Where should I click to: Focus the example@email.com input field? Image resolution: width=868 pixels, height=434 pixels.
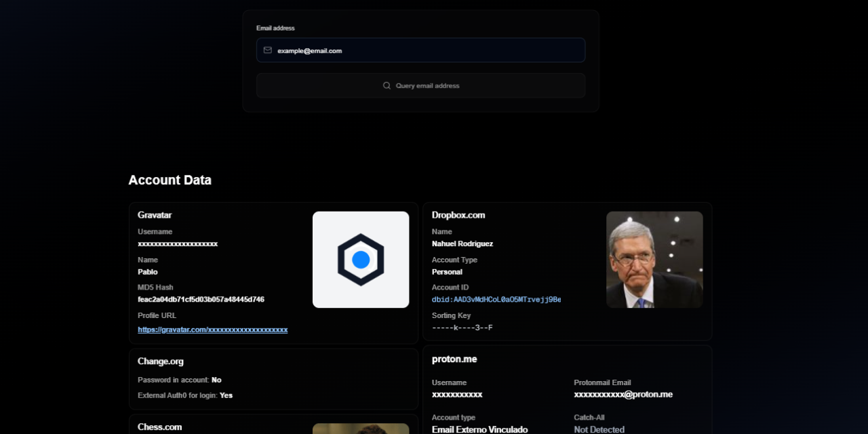pyautogui.click(x=420, y=50)
